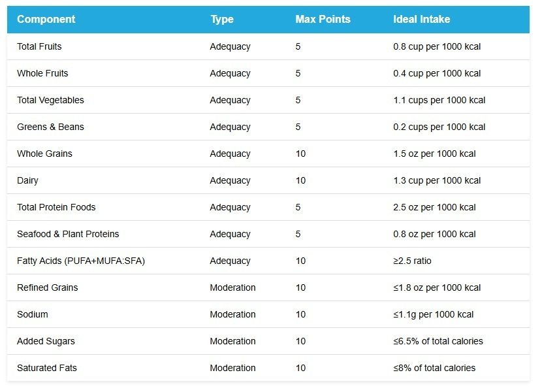This screenshot has width=542, height=392.
Task: Select Seafood & Plant Proteins cell
Action: pyautogui.click(x=68, y=235)
